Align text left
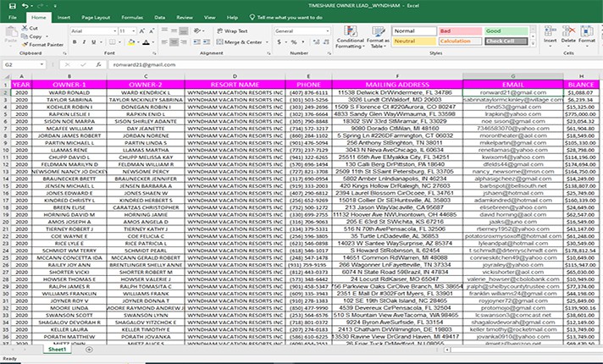The height and width of the screenshot is (364, 603). coord(164,41)
